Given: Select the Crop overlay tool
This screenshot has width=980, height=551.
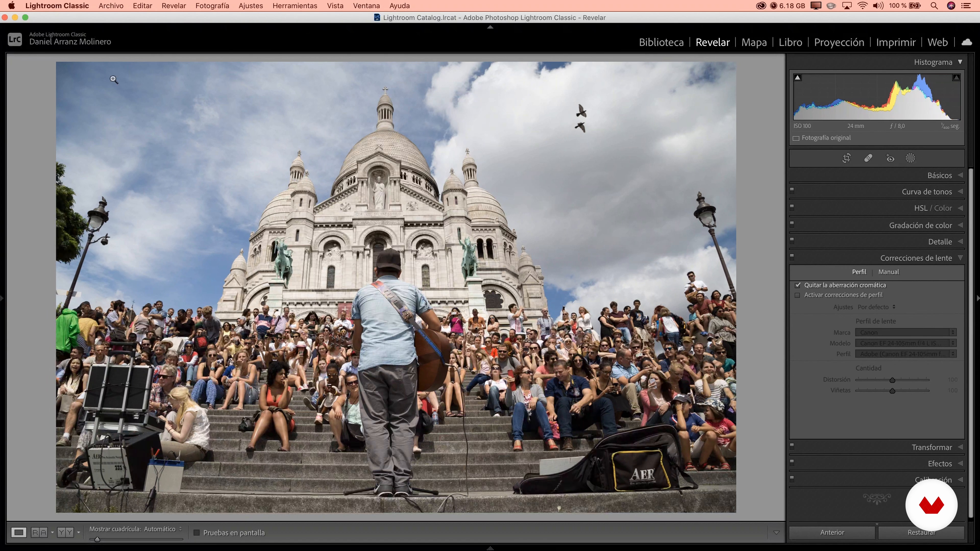Looking at the screenshot, I should 847,158.
